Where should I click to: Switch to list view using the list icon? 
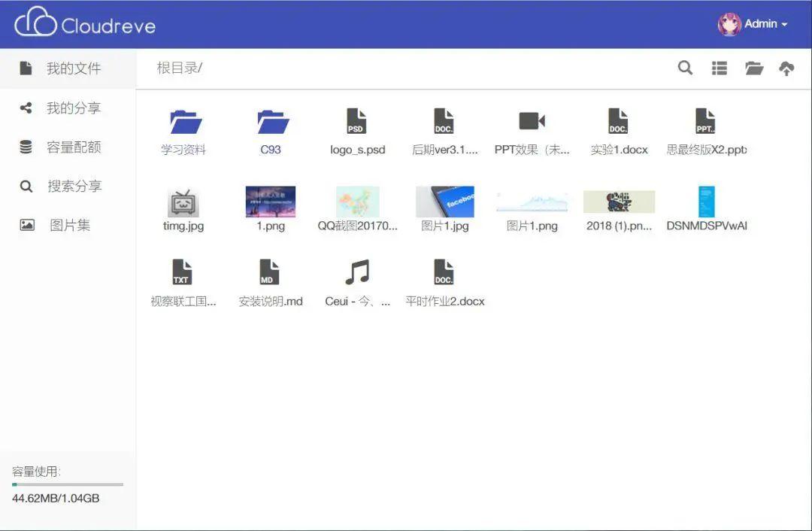click(719, 68)
